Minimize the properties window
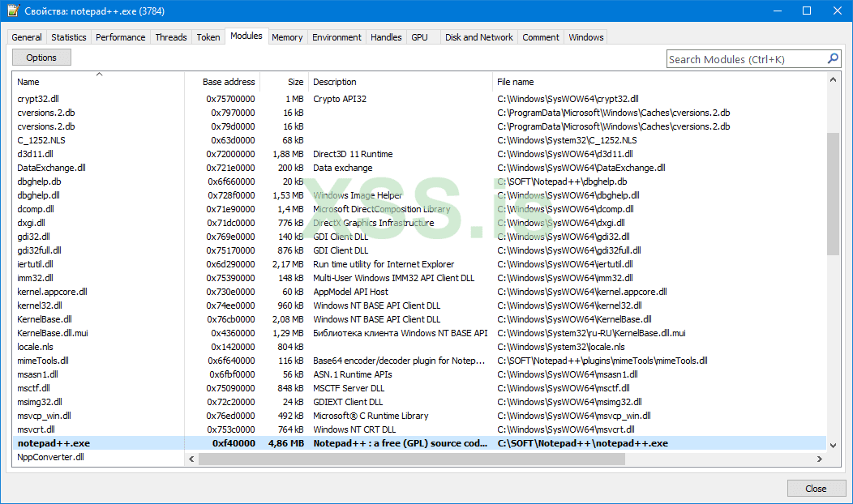Screen dimensions: 853x504 pyautogui.click(x=778, y=11)
